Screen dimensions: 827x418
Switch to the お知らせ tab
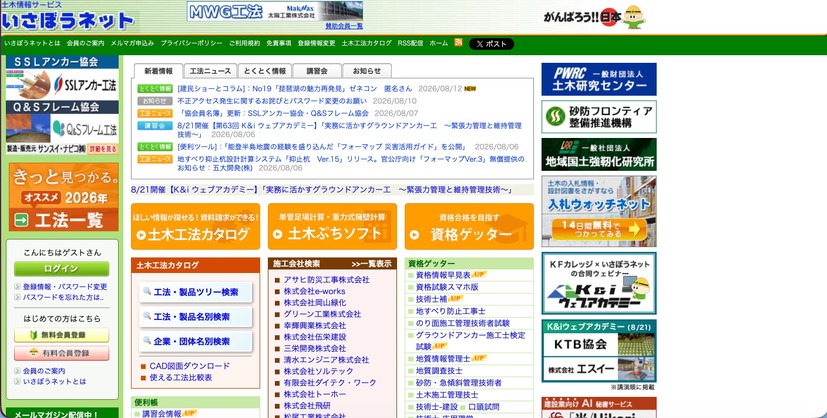click(x=367, y=71)
